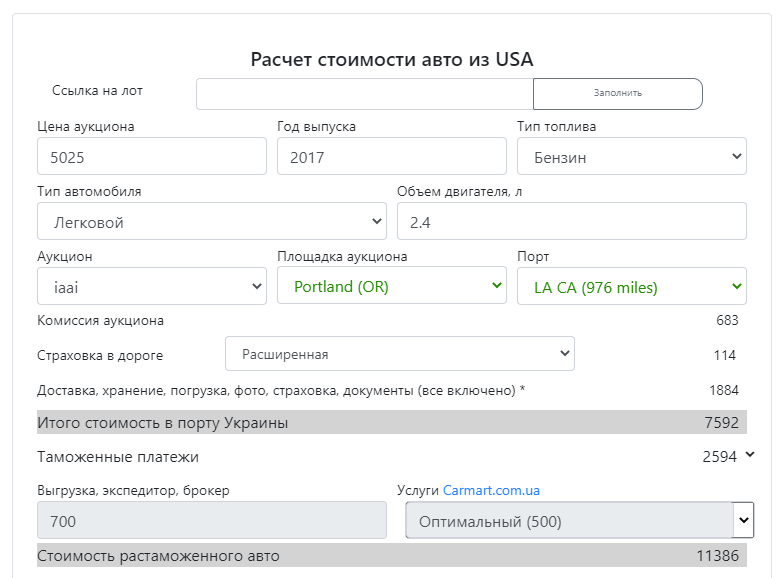The width and height of the screenshot is (780, 578).
Task: Open the Порт dropdown showing LA CA
Action: pyautogui.click(x=631, y=286)
